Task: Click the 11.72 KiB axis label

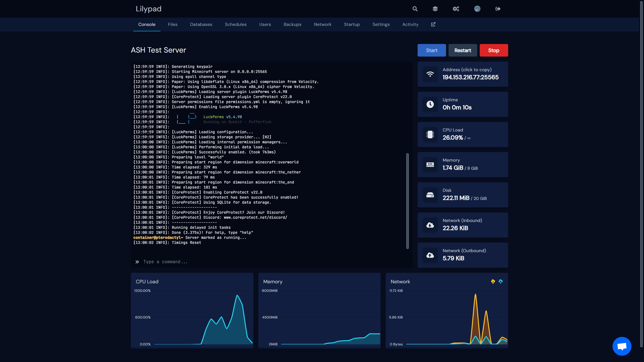Action: [x=396, y=291]
